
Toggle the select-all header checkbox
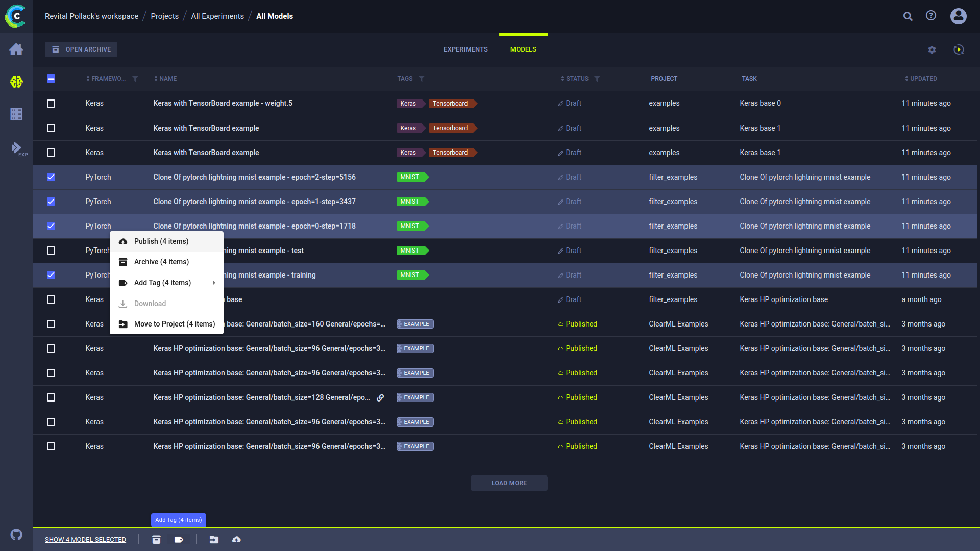point(51,79)
